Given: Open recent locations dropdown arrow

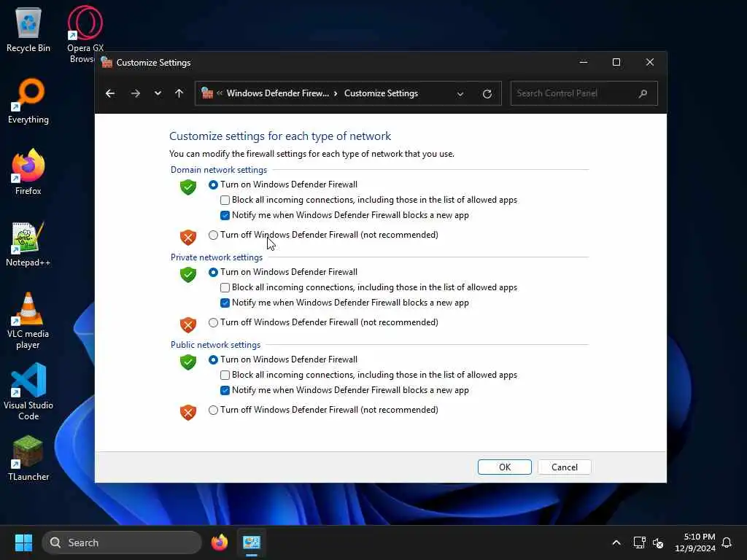Looking at the screenshot, I should tap(158, 93).
